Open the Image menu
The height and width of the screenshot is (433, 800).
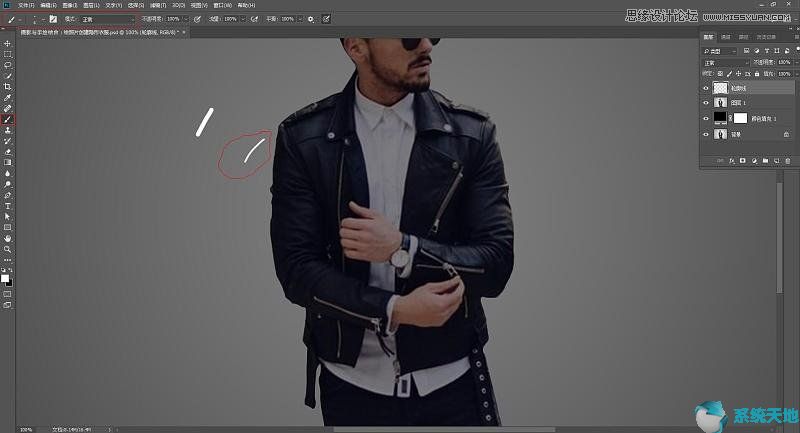[69, 5]
